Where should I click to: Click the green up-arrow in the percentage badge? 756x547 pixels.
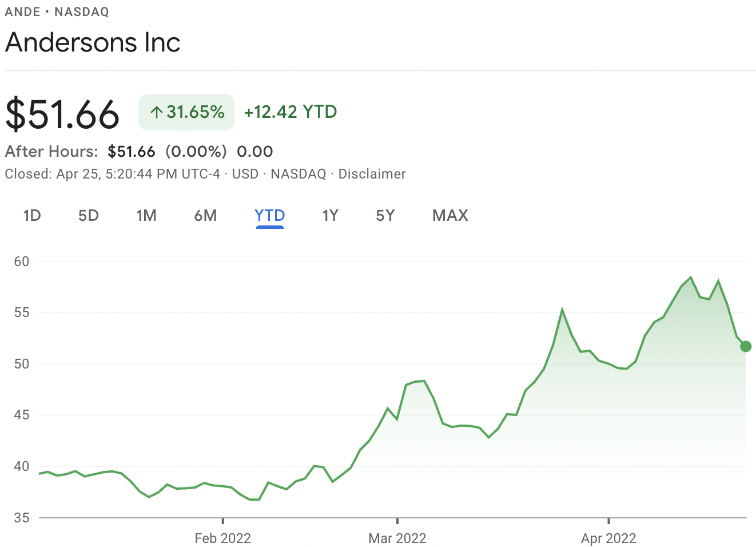(156, 112)
